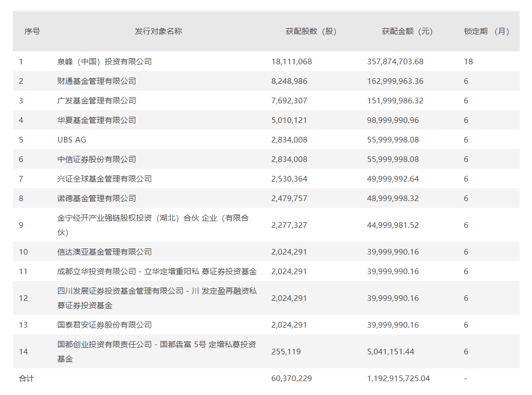
Task: Select the 金宁经开产业强链股权投资 name cell
Action: 153,225
